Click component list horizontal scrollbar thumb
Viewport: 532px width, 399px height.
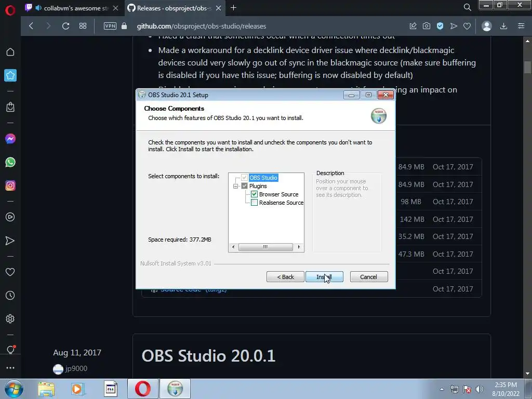pos(265,247)
